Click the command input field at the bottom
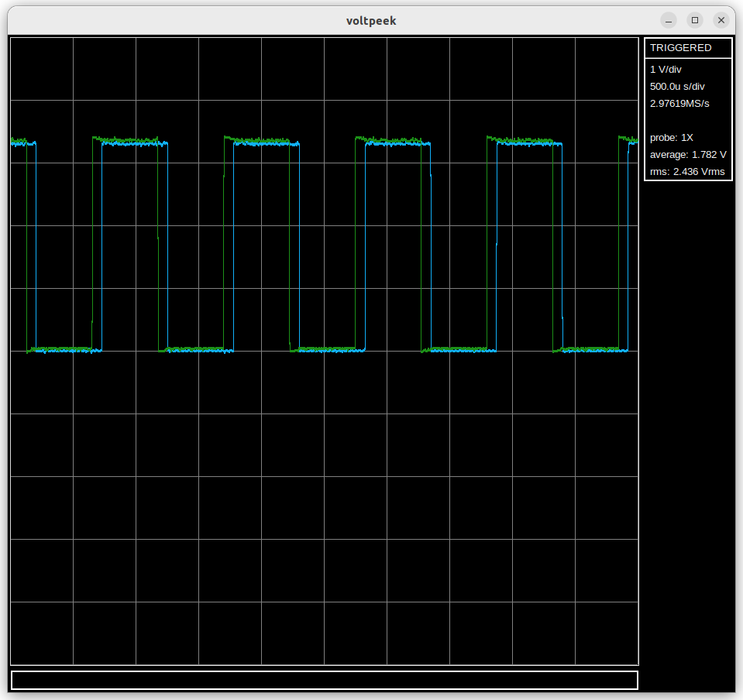This screenshot has width=743, height=700. 324,680
